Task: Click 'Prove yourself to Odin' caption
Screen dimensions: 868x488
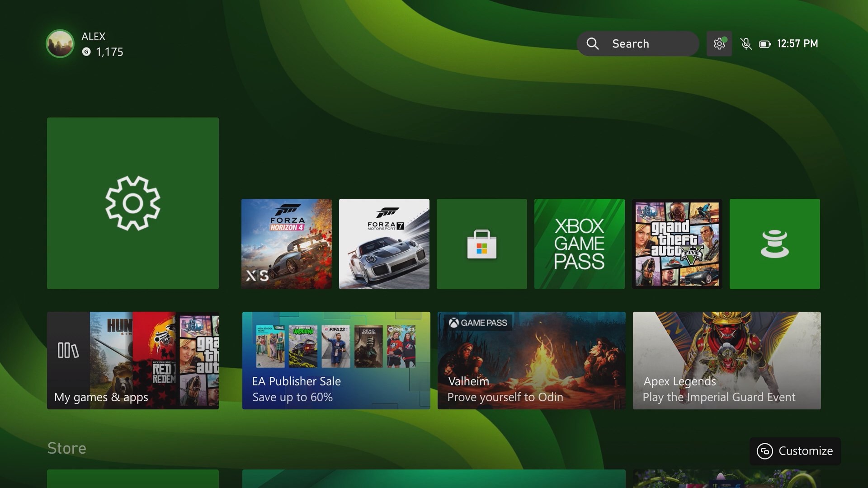Action: pyautogui.click(x=505, y=397)
